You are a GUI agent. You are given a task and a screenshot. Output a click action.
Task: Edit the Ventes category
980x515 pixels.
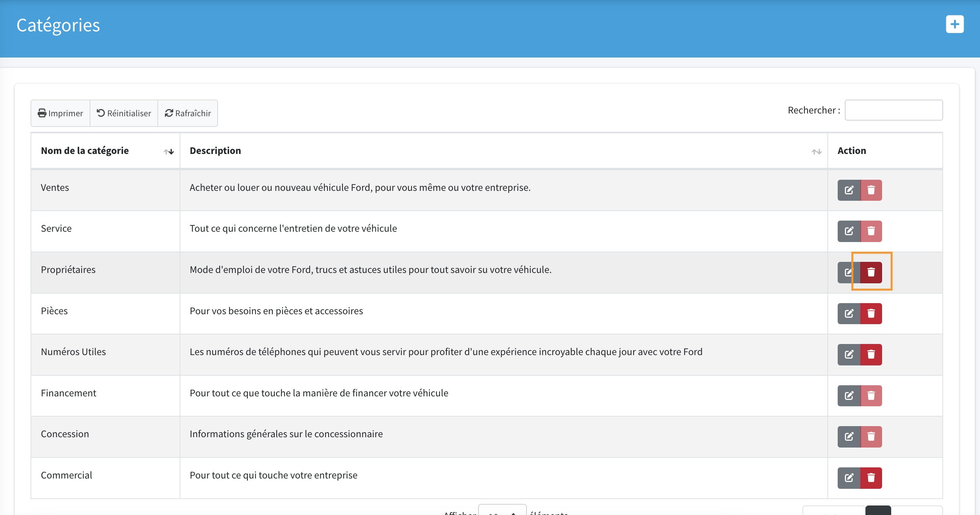(849, 190)
